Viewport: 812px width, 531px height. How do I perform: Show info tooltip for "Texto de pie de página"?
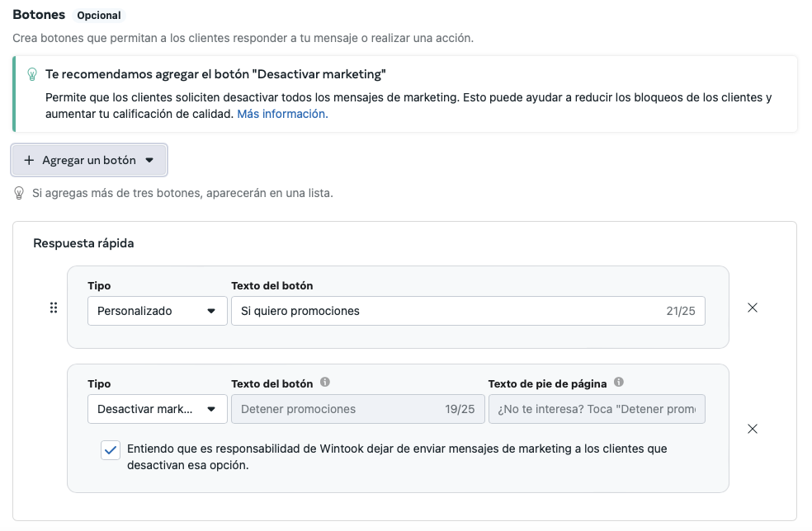(x=619, y=383)
